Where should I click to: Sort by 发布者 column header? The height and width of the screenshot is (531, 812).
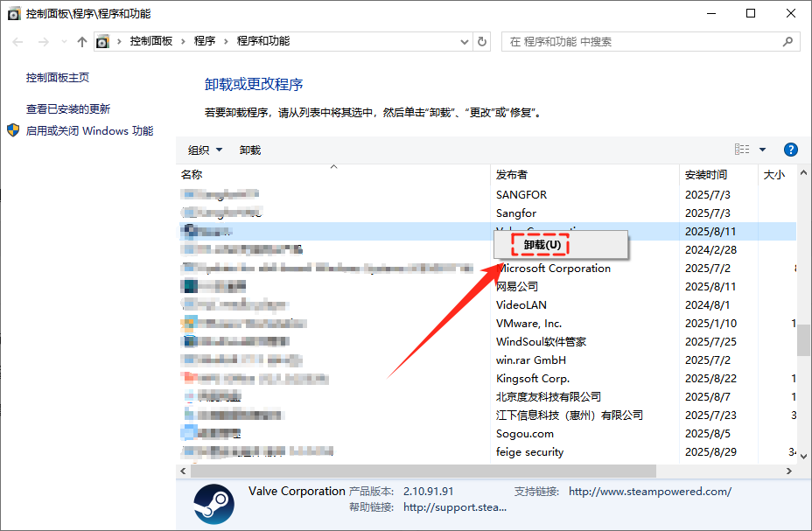(x=584, y=174)
